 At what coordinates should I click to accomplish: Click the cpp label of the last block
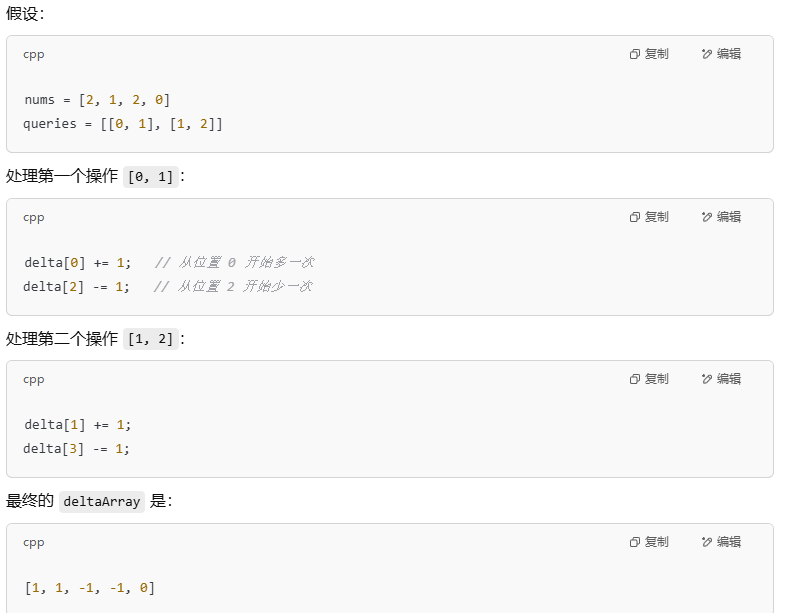pyautogui.click(x=34, y=543)
